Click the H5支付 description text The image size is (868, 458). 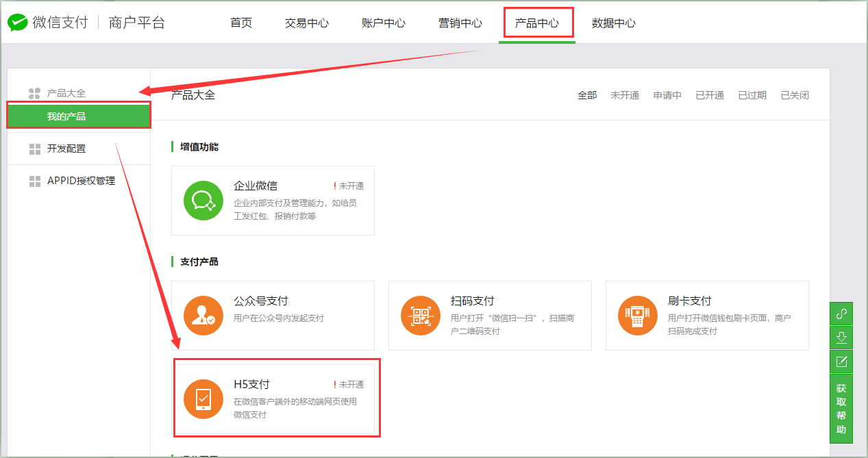click(x=295, y=408)
